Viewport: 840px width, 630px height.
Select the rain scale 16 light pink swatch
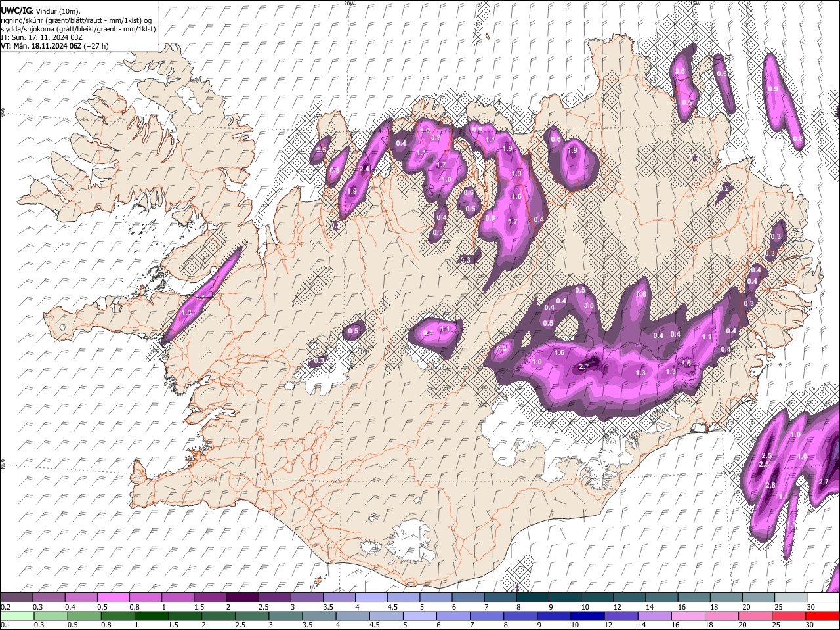(x=688, y=616)
